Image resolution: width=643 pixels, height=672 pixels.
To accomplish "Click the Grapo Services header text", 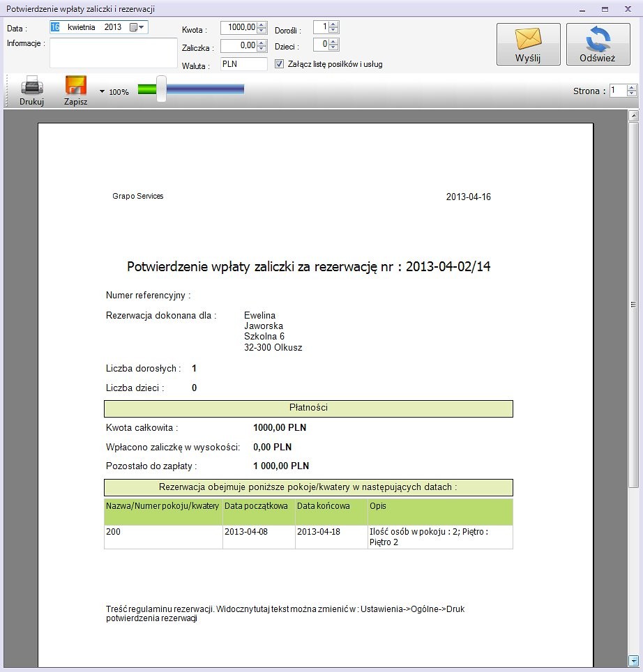I will coord(137,196).
